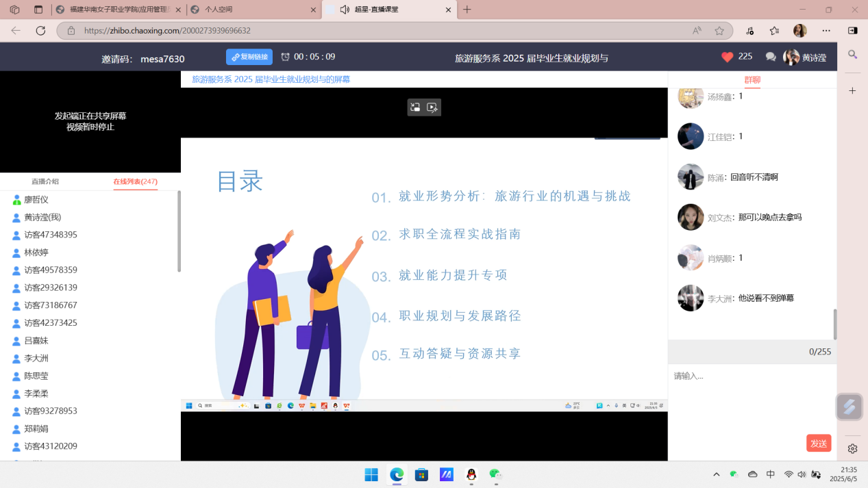The height and width of the screenshot is (488, 868).
Task: Click the picture-in-picture icon on video
Action: (x=415, y=107)
